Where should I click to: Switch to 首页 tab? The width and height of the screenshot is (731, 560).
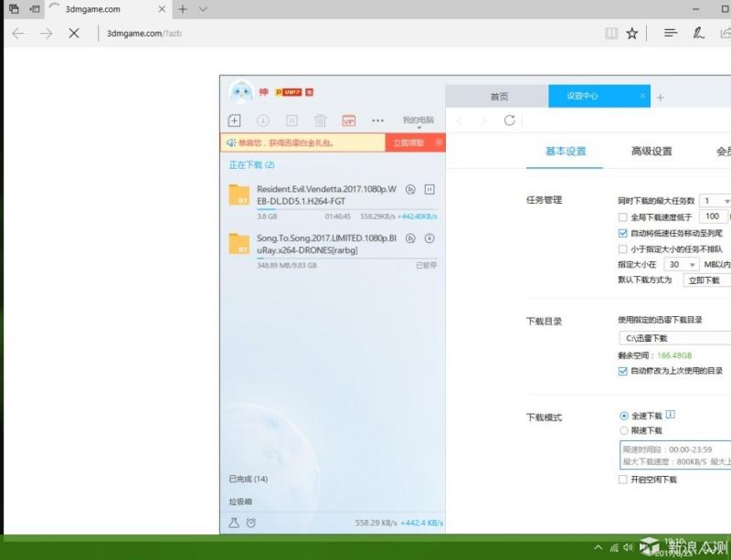(497, 97)
